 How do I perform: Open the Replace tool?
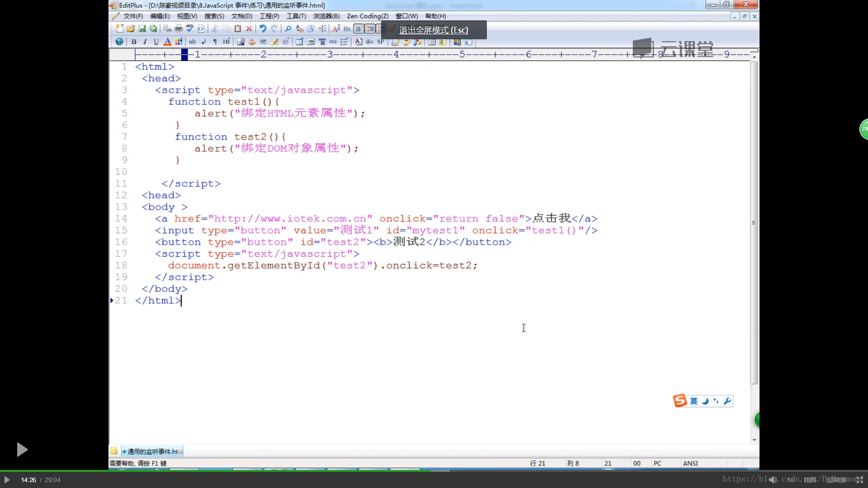point(299,29)
